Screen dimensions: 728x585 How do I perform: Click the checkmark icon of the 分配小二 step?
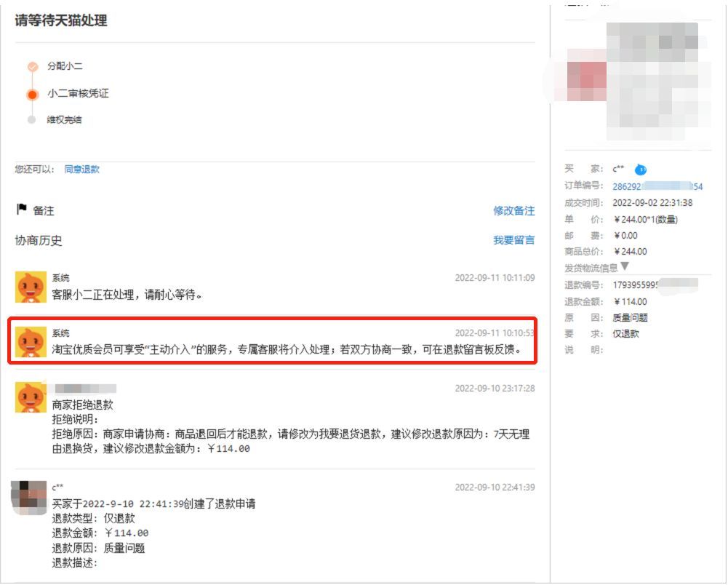point(31,65)
